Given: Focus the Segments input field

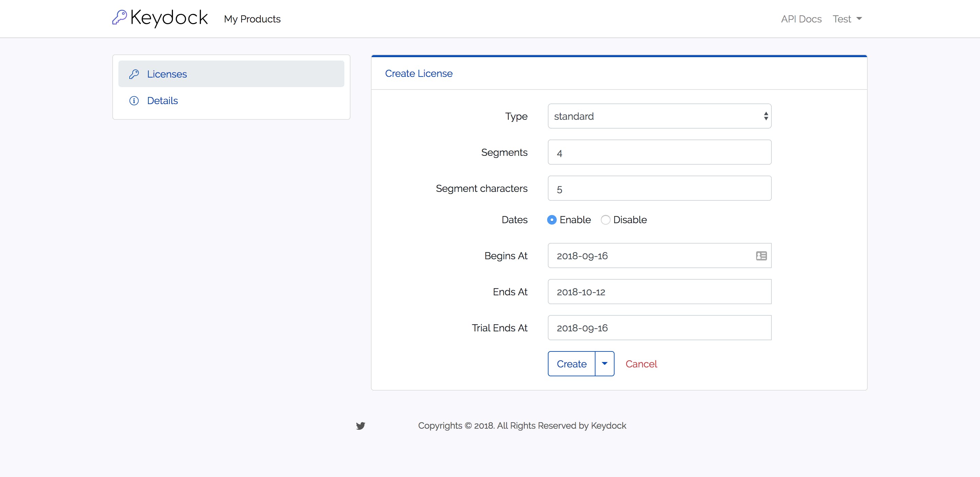Looking at the screenshot, I should click(x=659, y=152).
